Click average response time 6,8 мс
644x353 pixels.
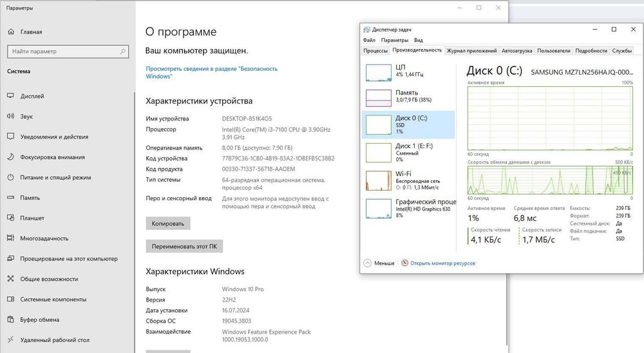[x=525, y=218]
